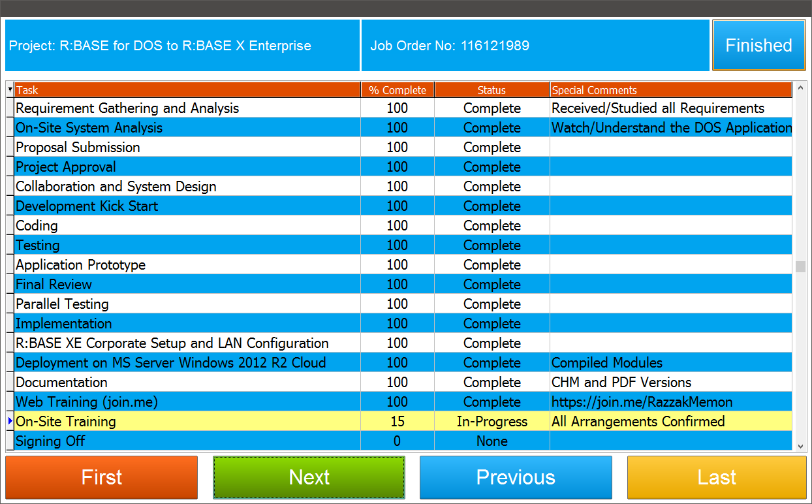Select the Signing Off task cell
Viewport: 812px width, 504px height.
[x=187, y=441]
